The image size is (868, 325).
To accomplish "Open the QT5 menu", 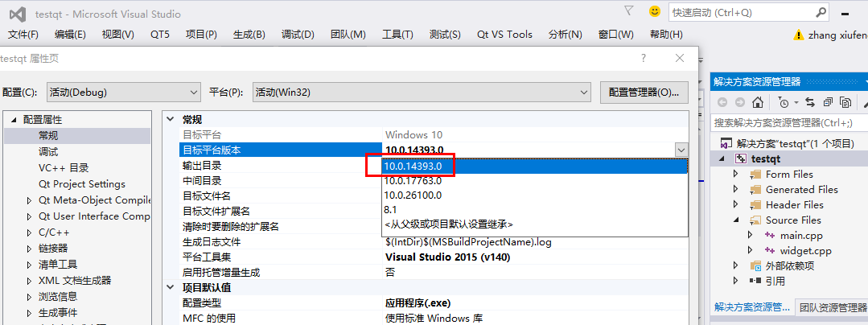I will point(160,35).
